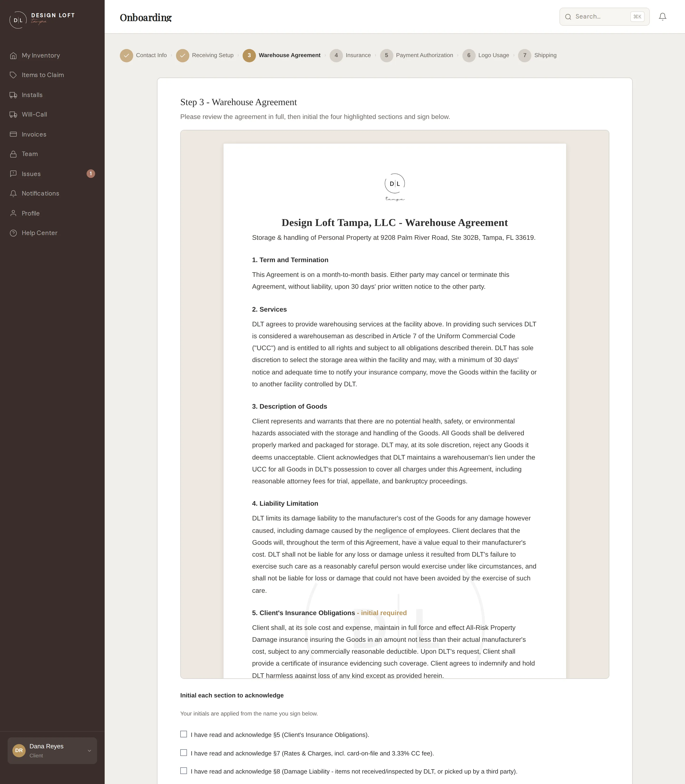Click the Items to Claim tag icon

pyautogui.click(x=13, y=75)
